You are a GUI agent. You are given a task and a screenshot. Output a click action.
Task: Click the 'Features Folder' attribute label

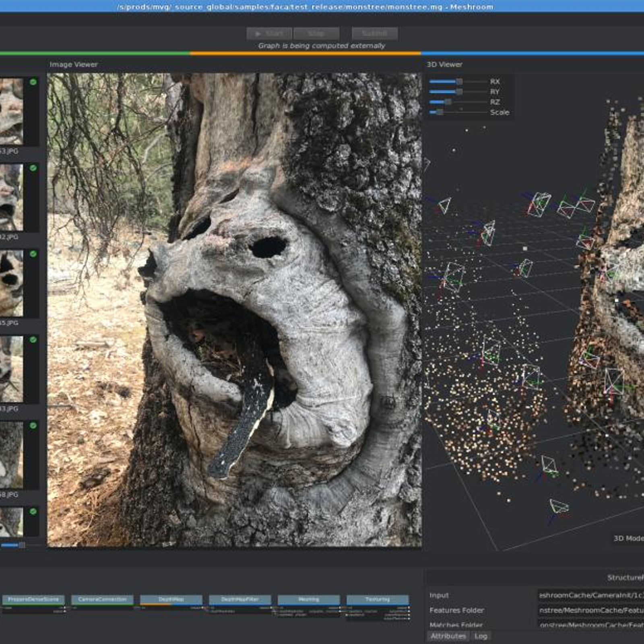(x=456, y=610)
